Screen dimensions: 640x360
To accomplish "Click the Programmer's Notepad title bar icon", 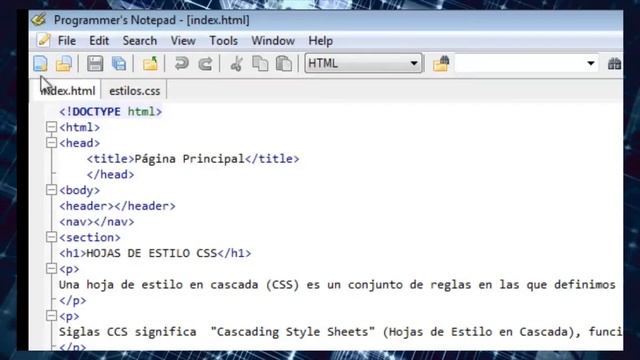I will click(x=40, y=20).
